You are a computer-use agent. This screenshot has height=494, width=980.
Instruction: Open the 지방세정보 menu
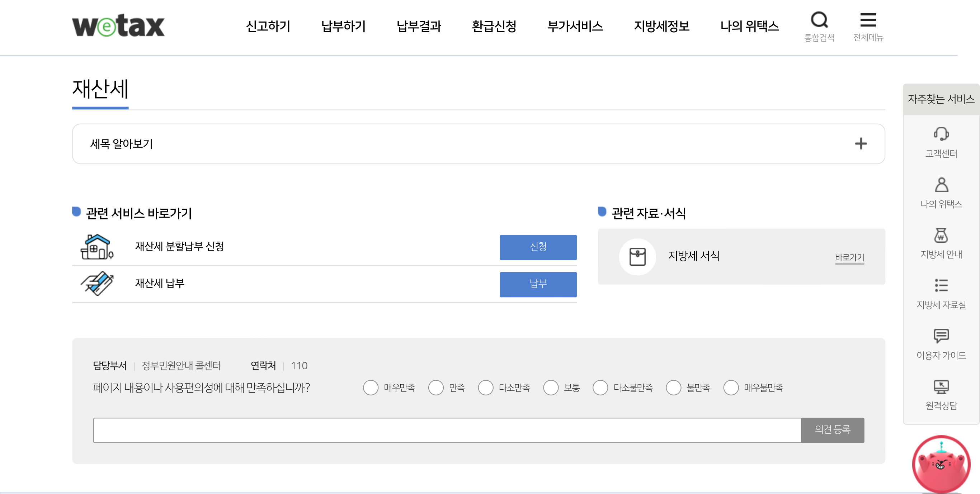click(x=661, y=26)
